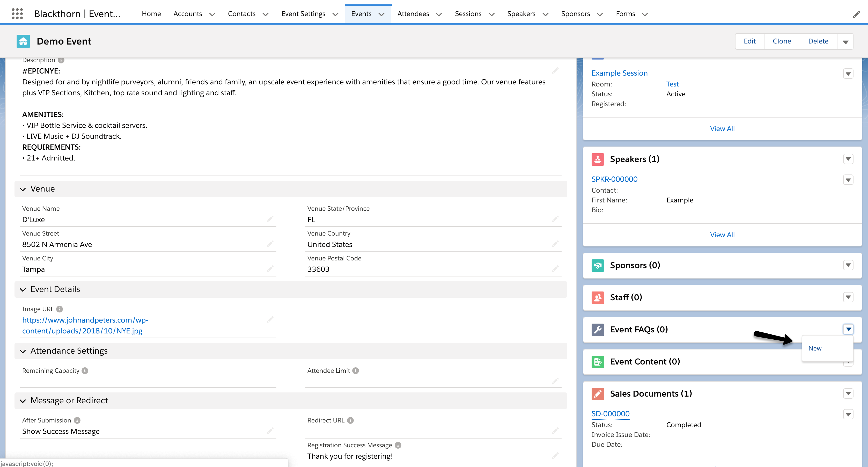Click the Sales Documents related list icon

pos(597,394)
